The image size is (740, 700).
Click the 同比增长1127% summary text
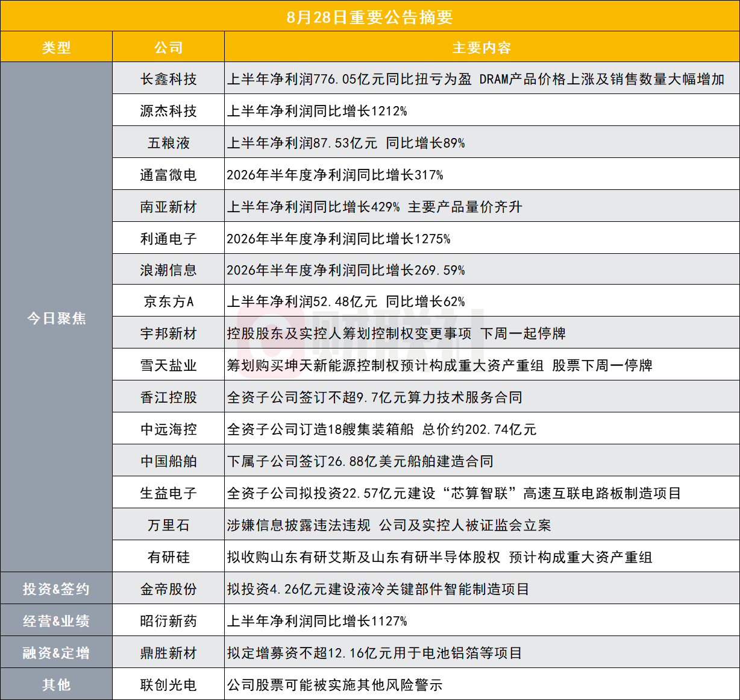[x=317, y=621]
